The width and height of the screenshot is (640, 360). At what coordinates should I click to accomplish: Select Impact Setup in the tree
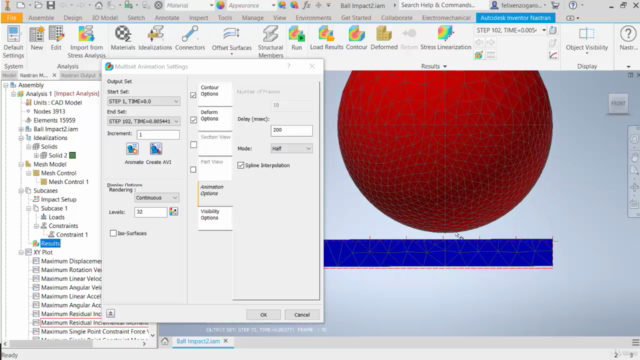point(58,200)
